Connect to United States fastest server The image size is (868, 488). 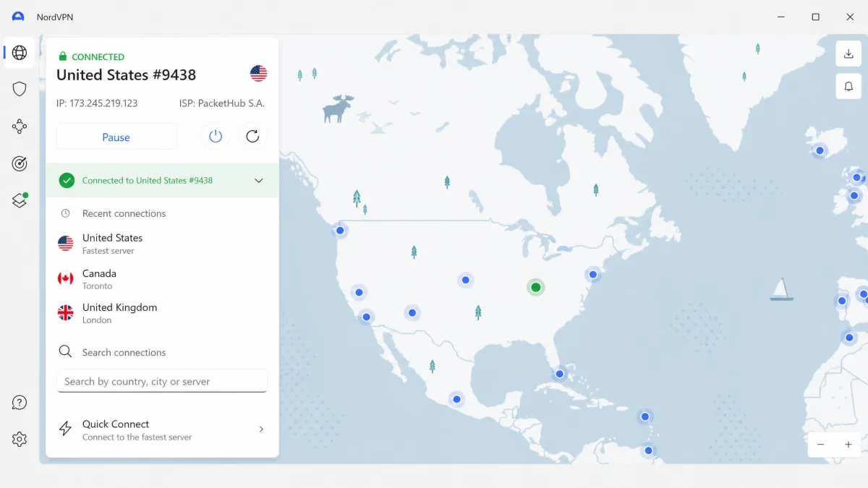(162, 244)
